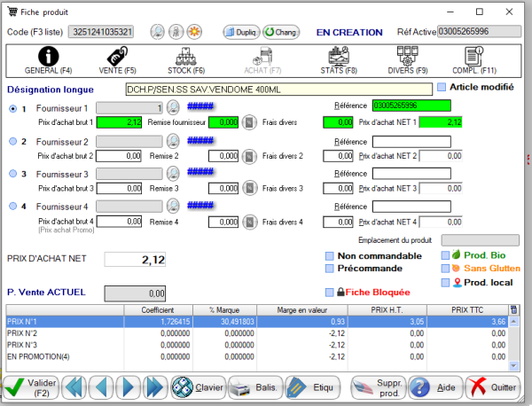Click calculator icon next to Remise fournisseur
532x406 pixels.
[250, 122]
